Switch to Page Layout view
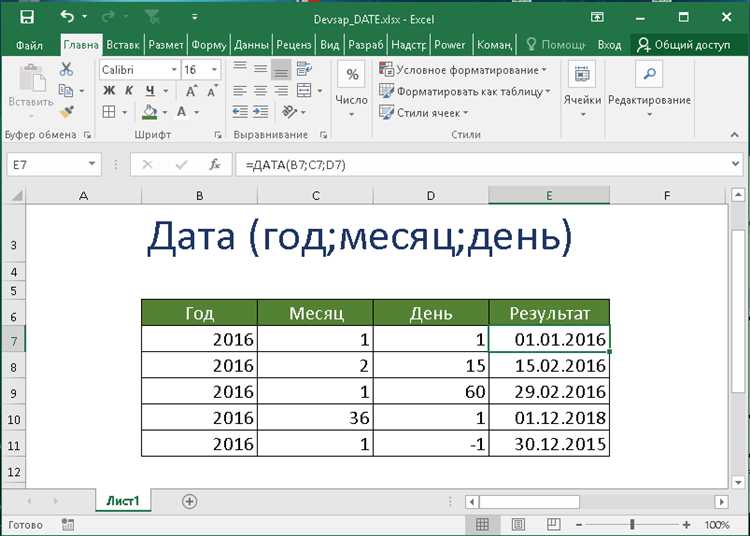This screenshot has height=536, width=750. click(518, 525)
